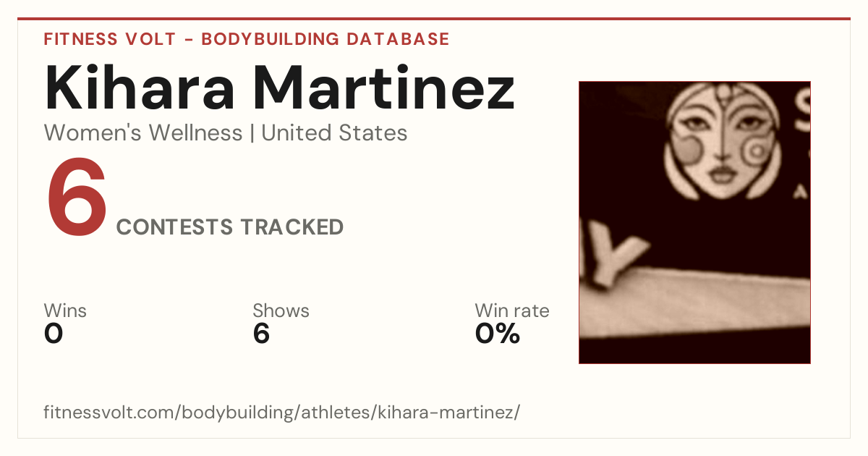Click the Shows value of 6
868x456 pixels.
click(261, 334)
